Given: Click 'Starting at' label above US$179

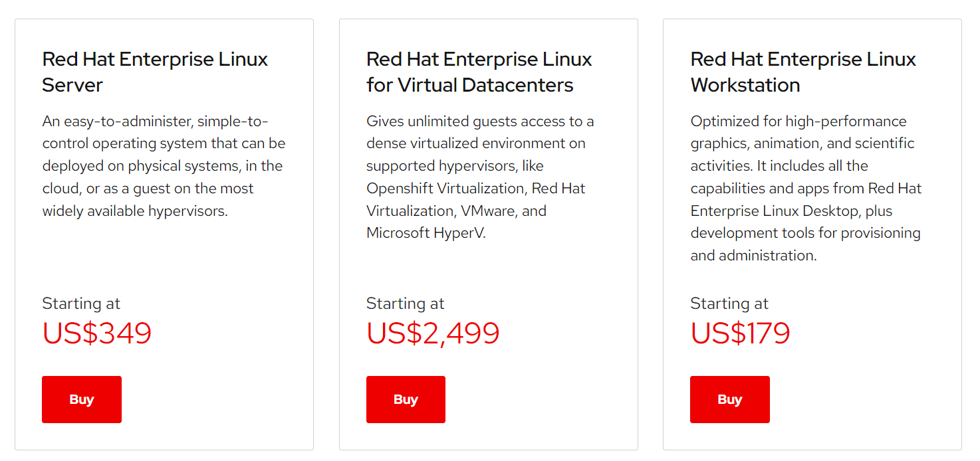Looking at the screenshot, I should click(729, 304).
